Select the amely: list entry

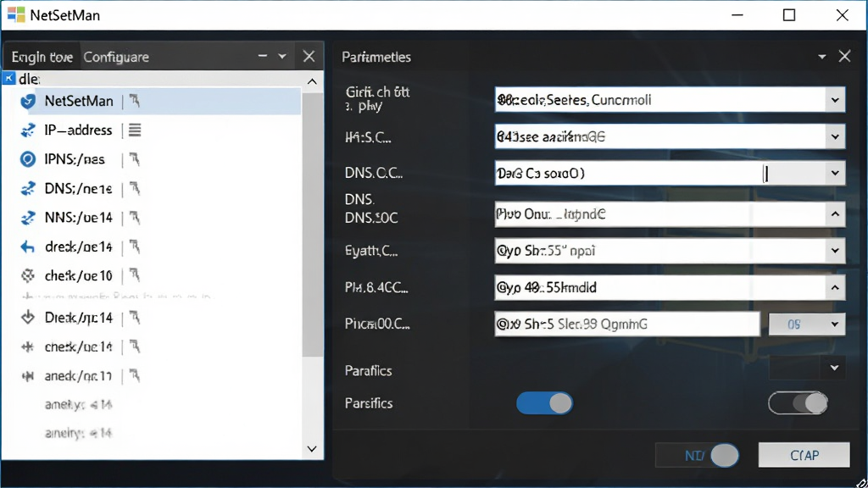click(x=78, y=404)
